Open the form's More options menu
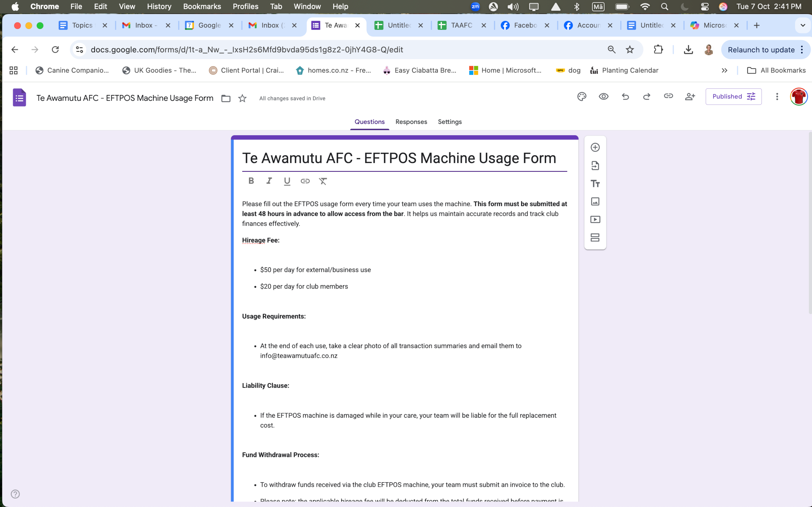812x507 pixels. (x=777, y=97)
